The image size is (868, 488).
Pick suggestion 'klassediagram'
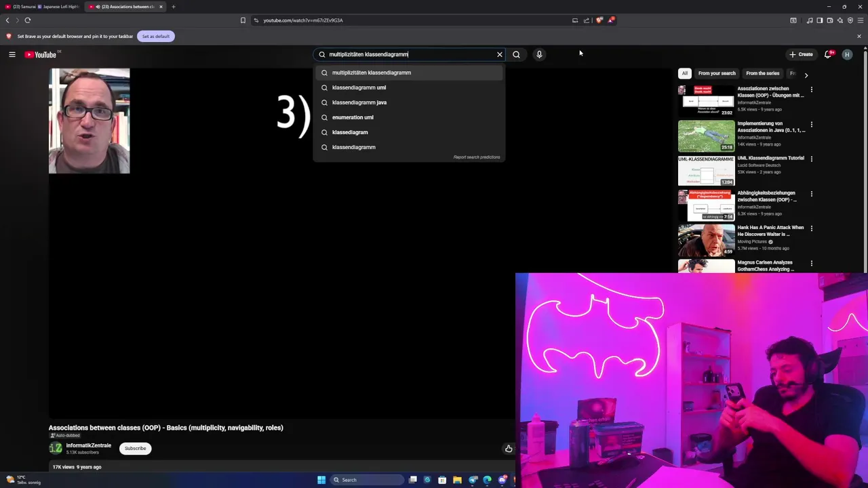(x=409, y=132)
